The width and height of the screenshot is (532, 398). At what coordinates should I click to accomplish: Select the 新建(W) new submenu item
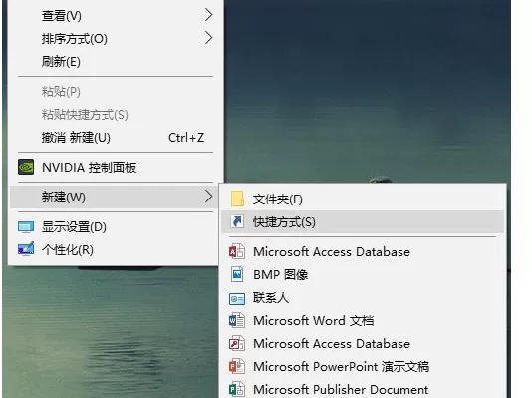(x=114, y=197)
